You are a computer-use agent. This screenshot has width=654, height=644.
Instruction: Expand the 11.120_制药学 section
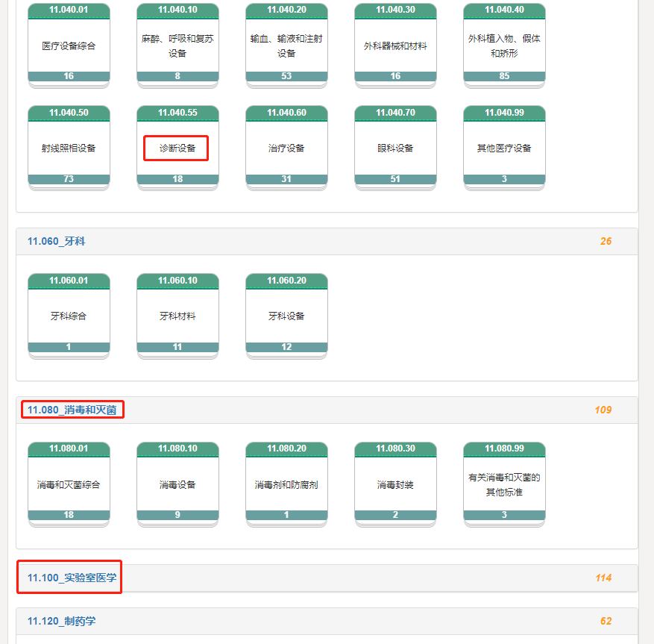point(61,621)
